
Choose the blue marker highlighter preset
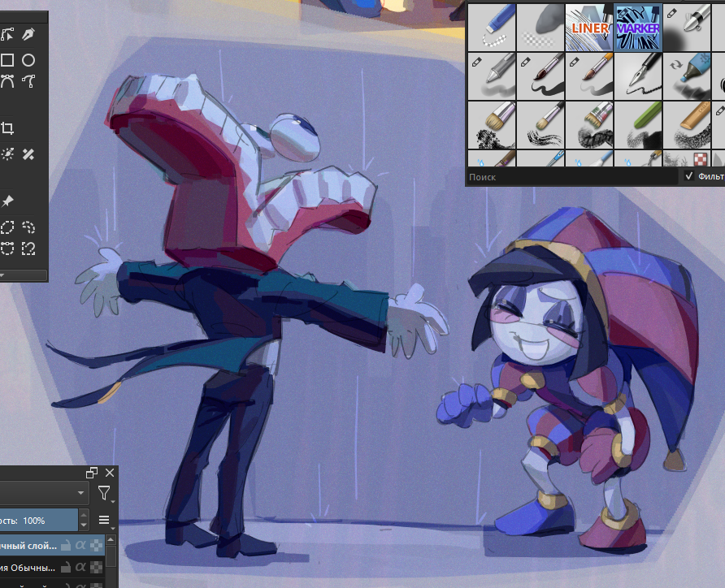click(687, 76)
